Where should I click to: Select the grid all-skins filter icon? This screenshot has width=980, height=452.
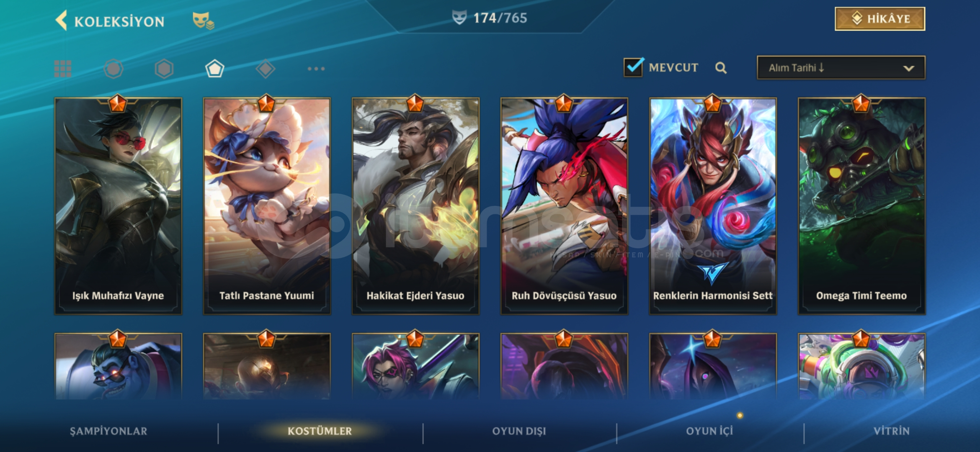pyautogui.click(x=63, y=69)
